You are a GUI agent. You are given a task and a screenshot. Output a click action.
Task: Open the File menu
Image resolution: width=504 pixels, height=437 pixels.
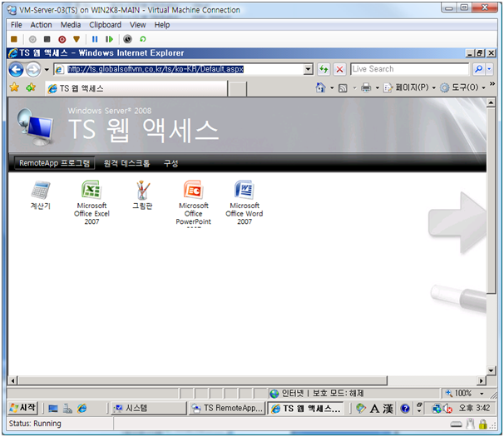17,25
